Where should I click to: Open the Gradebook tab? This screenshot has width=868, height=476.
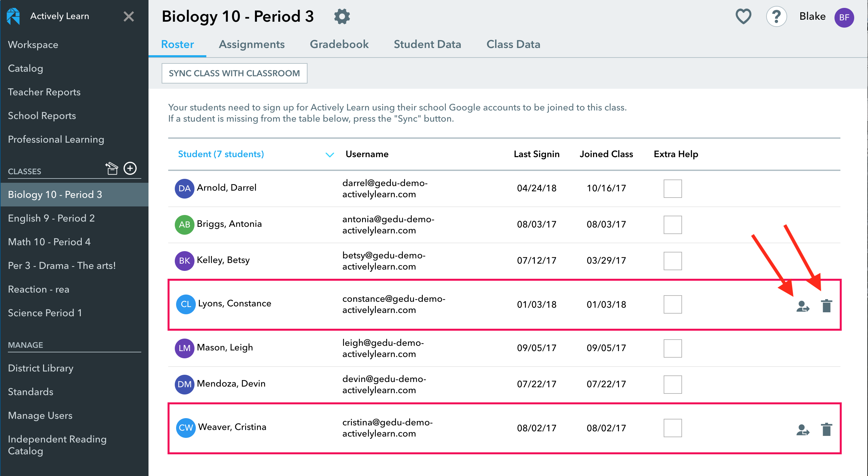tap(339, 44)
